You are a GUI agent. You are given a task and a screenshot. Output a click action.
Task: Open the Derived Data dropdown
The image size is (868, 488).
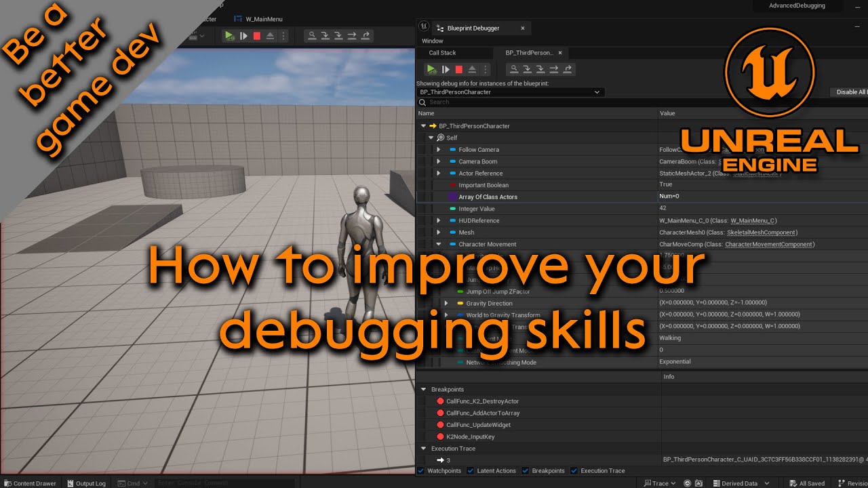pos(741,483)
